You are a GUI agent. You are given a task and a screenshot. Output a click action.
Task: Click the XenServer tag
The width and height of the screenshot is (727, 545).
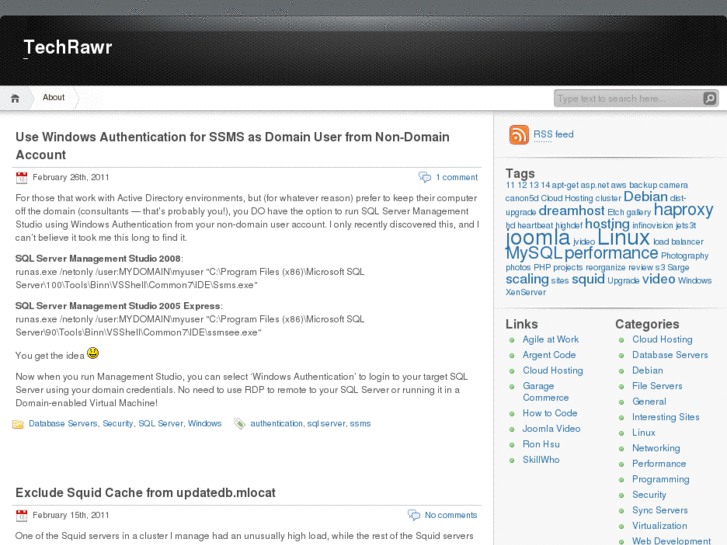(526, 292)
